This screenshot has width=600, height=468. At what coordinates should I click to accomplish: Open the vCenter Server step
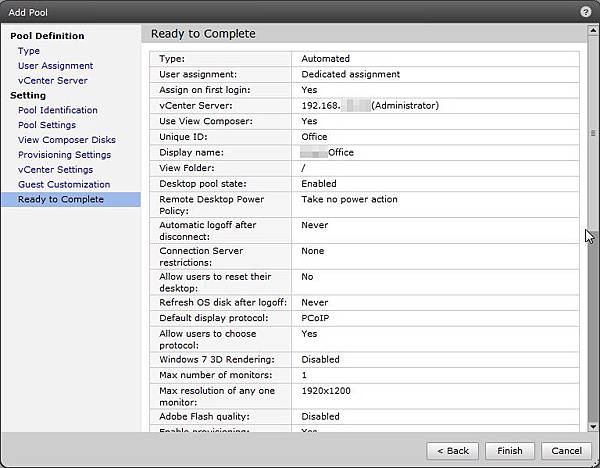coord(53,81)
